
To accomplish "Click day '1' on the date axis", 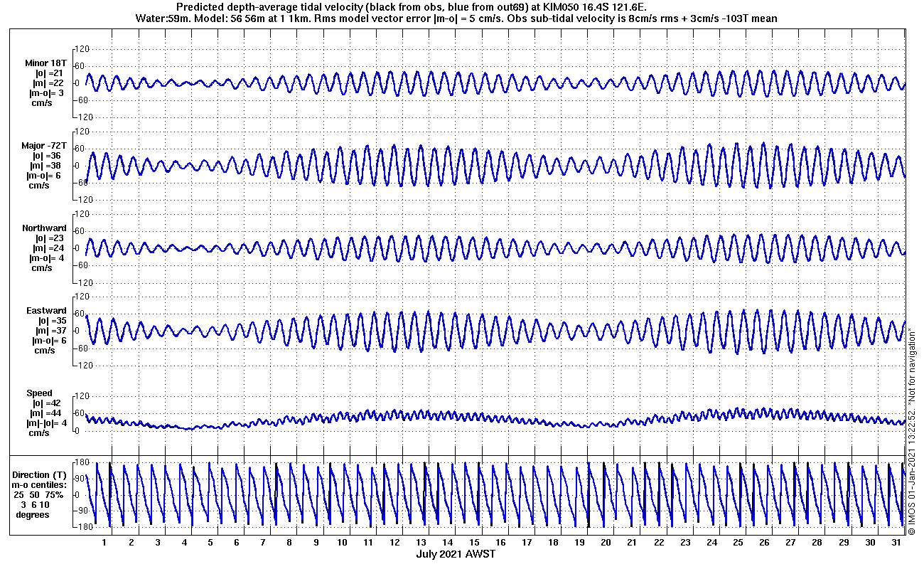I will [x=104, y=542].
